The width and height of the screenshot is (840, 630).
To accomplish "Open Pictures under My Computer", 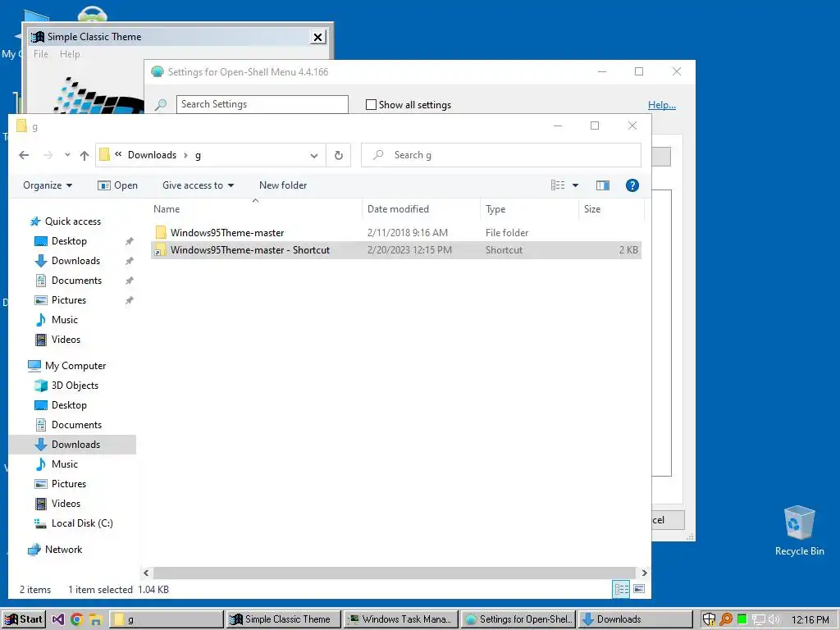I will (69, 484).
